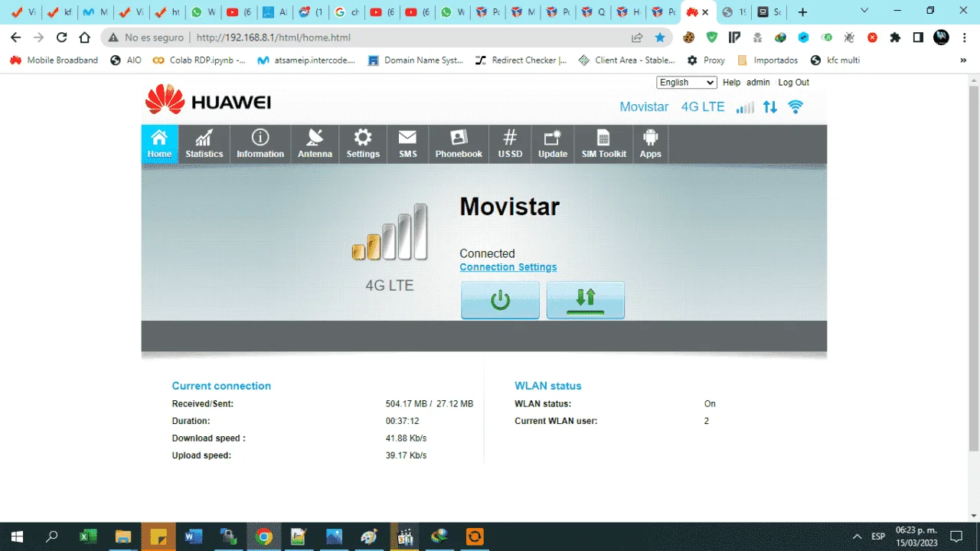The image size is (980, 551).
Task: Open the Apps page
Action: click(x=650, y=144)
